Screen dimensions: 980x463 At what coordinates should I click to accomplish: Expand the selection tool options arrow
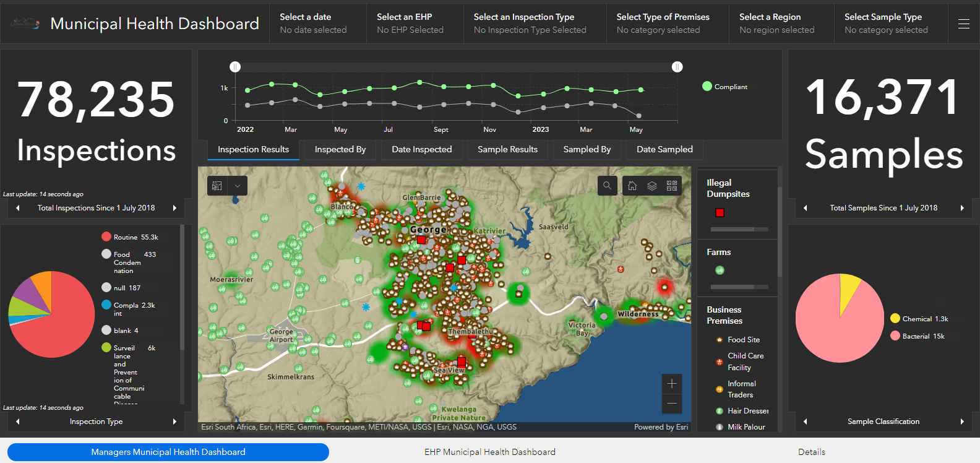(238, 186)
